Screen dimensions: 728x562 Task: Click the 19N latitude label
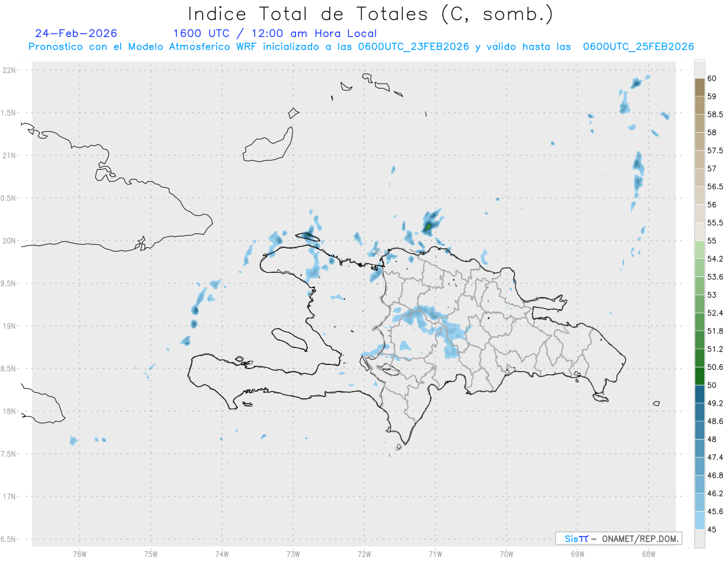tap(10, 326)
